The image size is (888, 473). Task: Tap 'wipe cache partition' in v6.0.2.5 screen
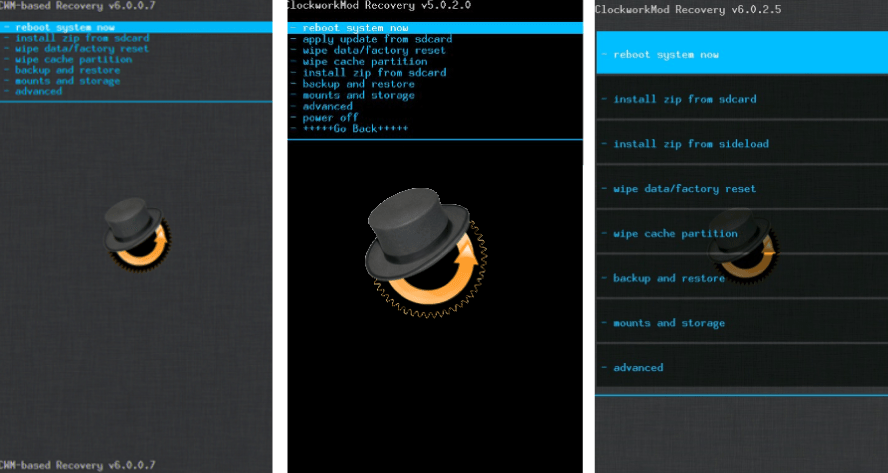pos(742,233)
